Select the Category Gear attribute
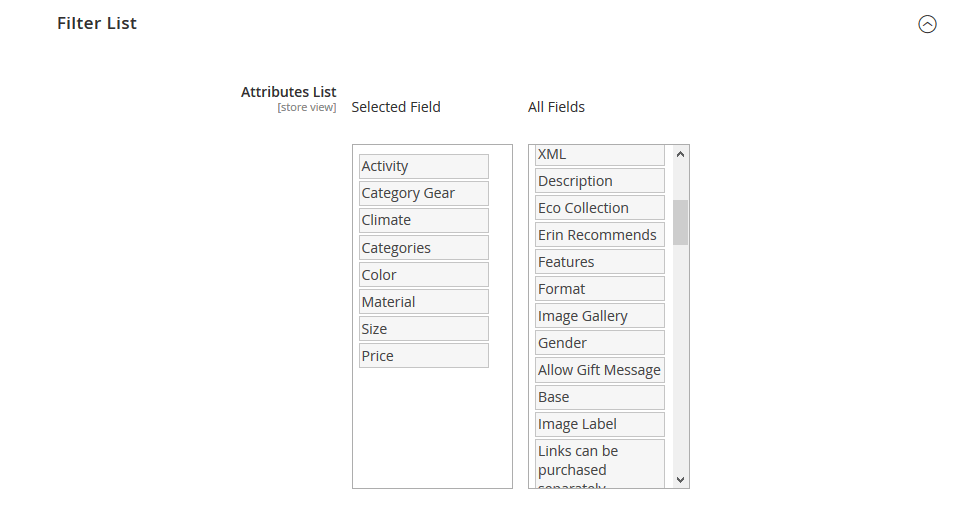962x514 pixels. pos(424,193)
